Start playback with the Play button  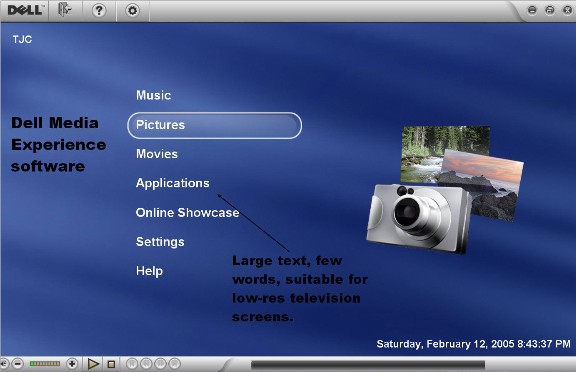(93, 364)
